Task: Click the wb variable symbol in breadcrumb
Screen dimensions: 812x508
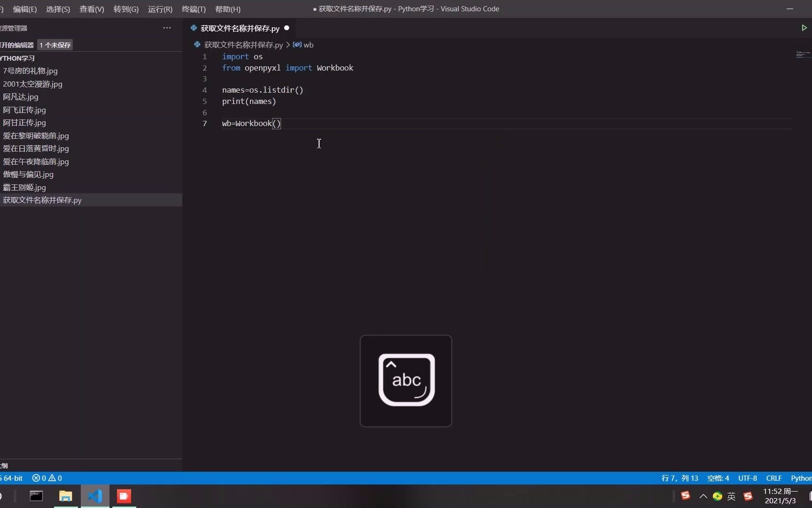Action: click(303, 45)
